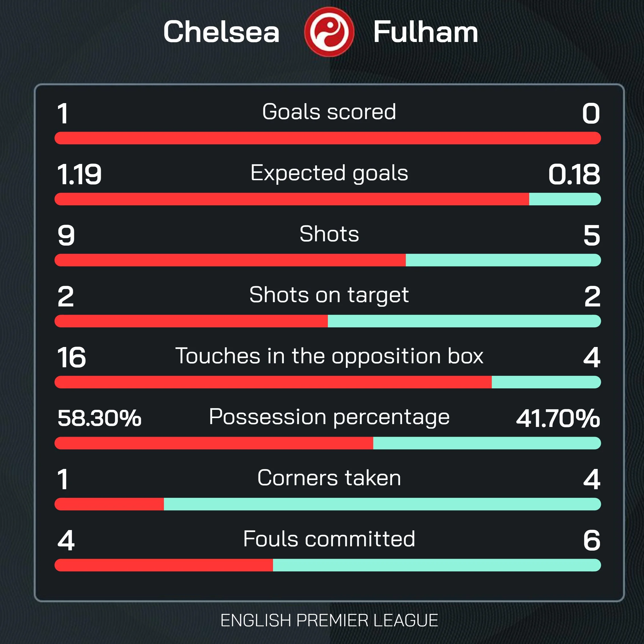Select the Goals scored label
Image resolution: width=644 pixels, height=644 pixels.
click(x=329, y=111)
